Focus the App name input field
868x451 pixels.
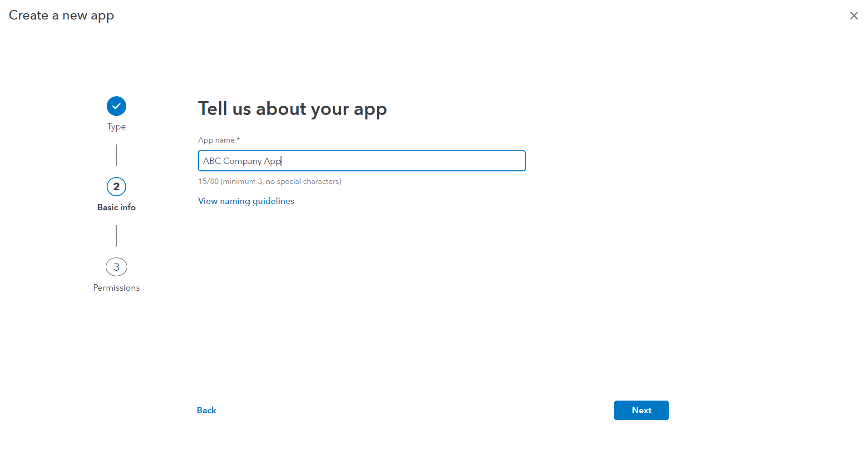(399, 161)
